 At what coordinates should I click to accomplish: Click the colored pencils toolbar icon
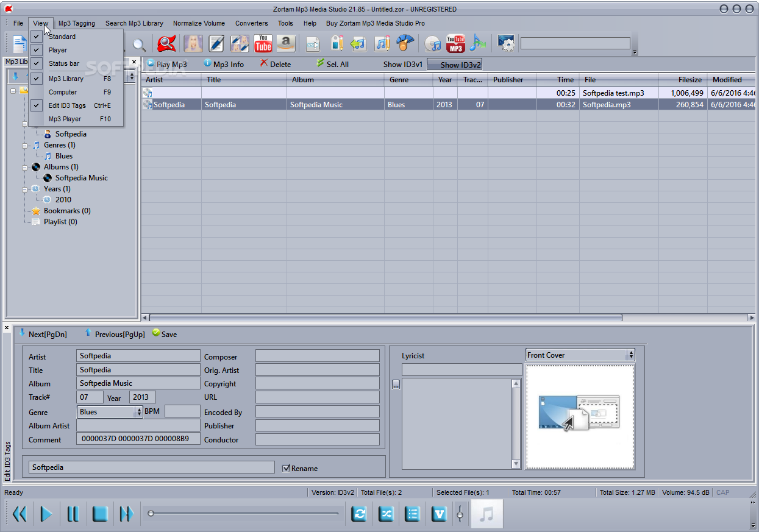337,43
